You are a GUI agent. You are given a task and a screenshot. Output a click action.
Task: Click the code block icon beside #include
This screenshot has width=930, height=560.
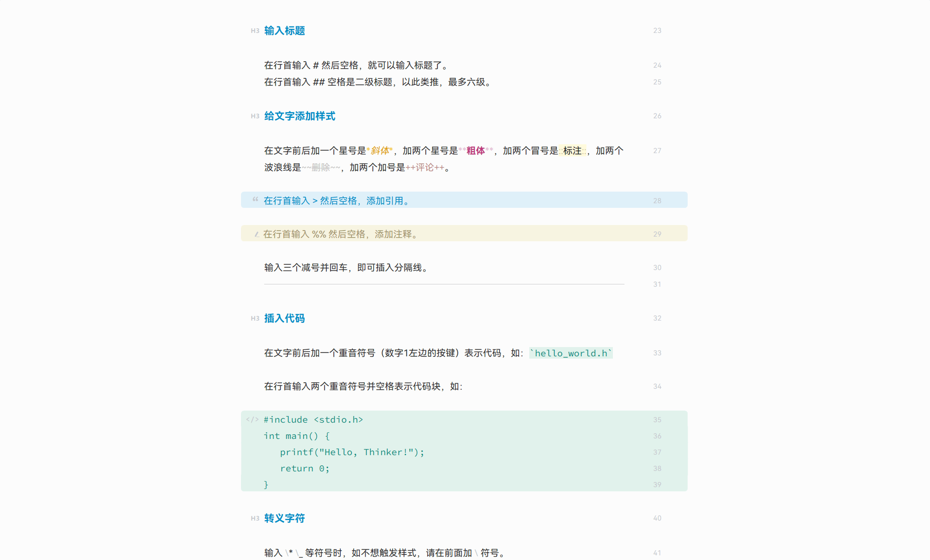click(x=253, y=419)
